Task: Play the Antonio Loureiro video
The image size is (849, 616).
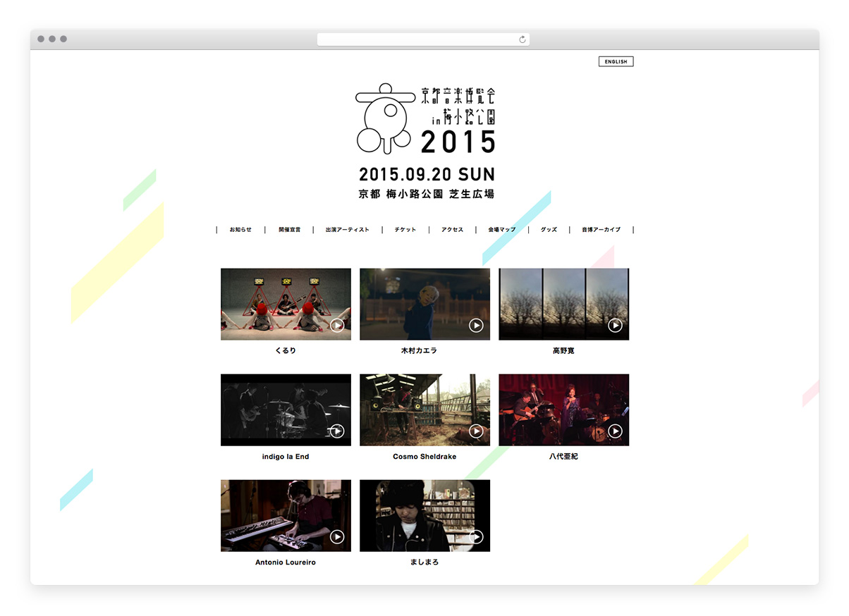Action: 337,536
